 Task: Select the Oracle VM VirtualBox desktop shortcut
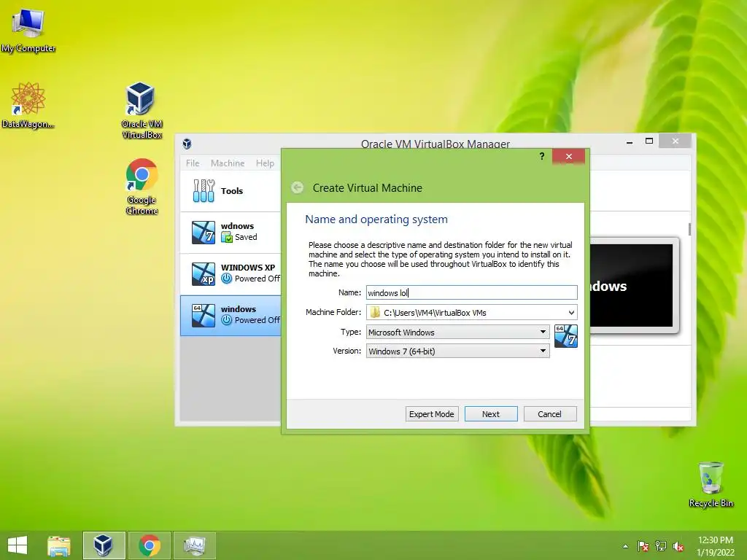click(x=142, y=110)
